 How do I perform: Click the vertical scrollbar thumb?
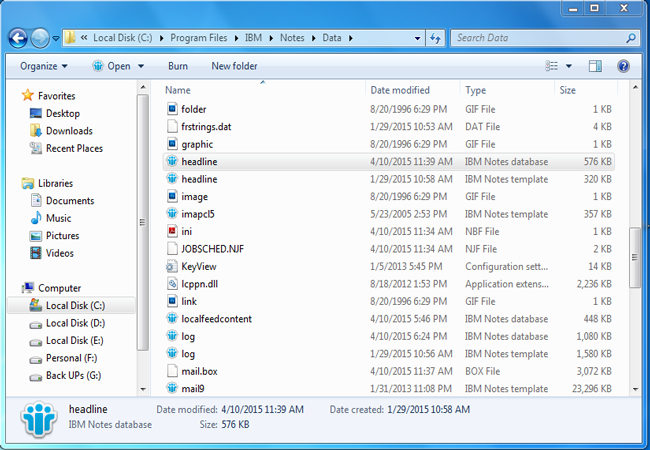(633, 258)
